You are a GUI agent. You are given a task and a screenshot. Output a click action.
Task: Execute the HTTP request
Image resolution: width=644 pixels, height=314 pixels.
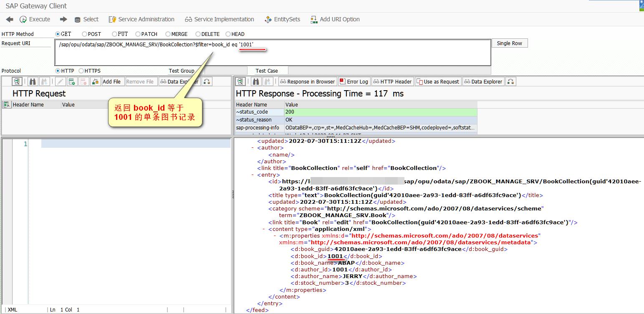click(35, 19)
